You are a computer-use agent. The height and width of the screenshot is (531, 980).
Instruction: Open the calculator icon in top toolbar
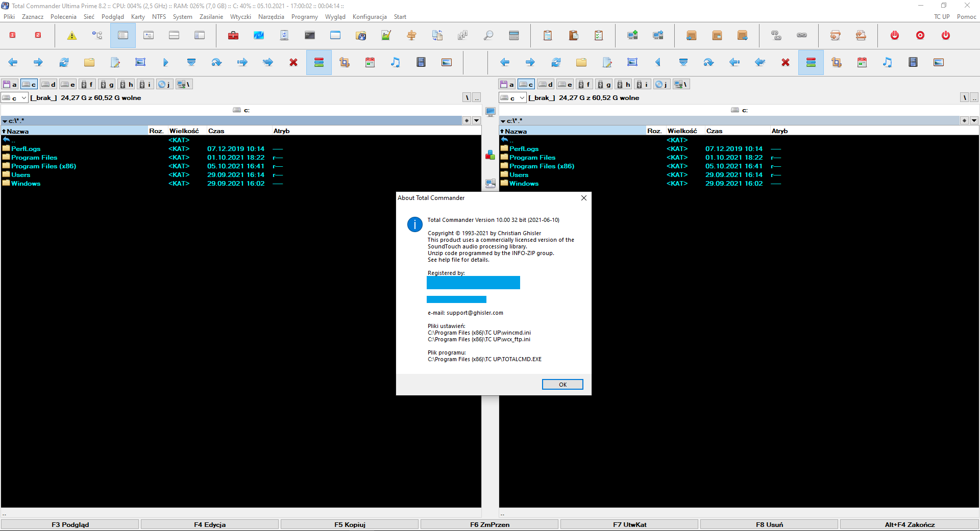tap(514, 35)
